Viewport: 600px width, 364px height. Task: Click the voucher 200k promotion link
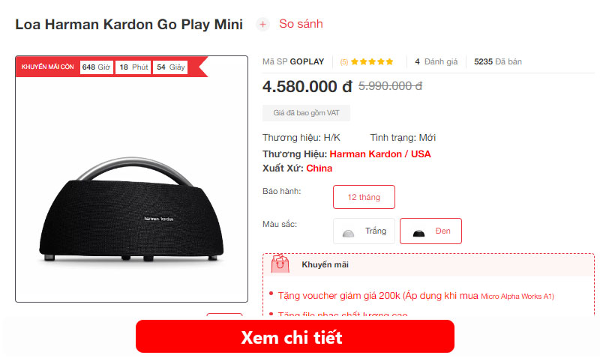point(378,296)
